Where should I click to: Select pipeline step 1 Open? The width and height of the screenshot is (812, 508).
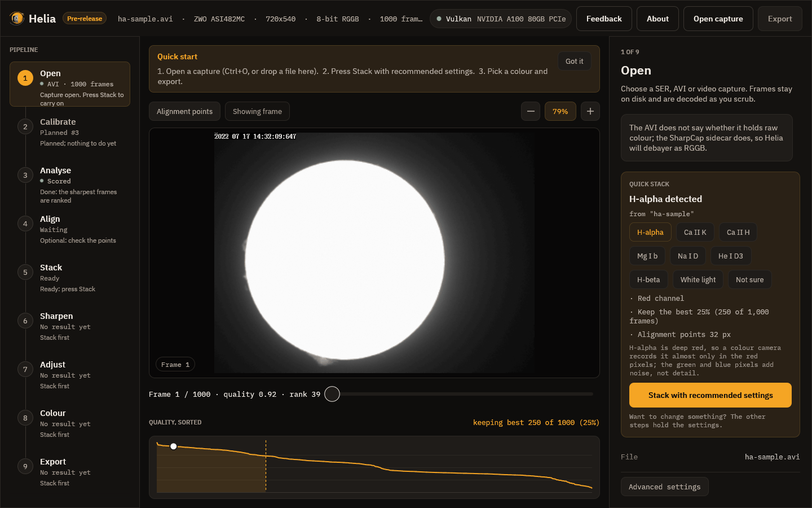(x=70, y=84)
